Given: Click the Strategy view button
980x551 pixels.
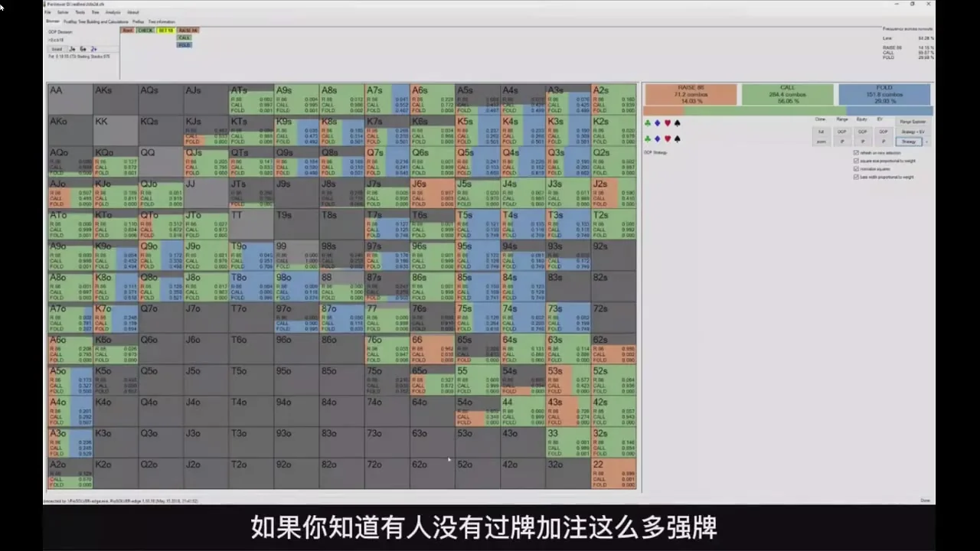Looking at the screenshot, I should click(909, 142).
